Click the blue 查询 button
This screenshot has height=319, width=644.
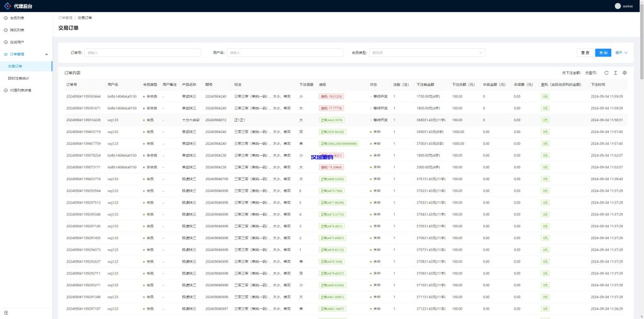click(x=603, y=53)
